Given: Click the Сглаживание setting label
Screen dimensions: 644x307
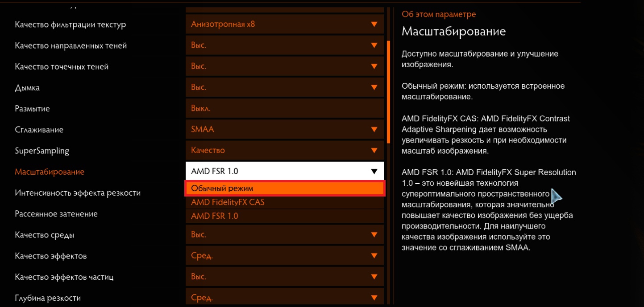Looking at the screenshot, I should point(39,130).
